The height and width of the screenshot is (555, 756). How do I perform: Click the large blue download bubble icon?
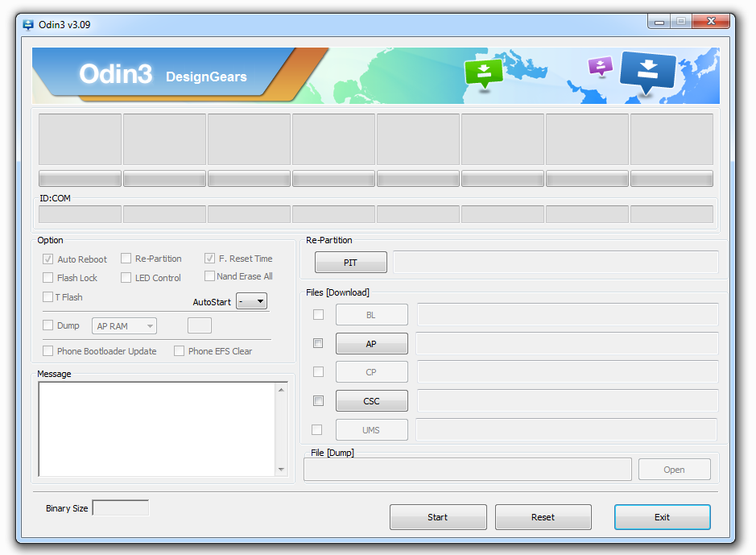pyautogui.click(x=647, y=72)
